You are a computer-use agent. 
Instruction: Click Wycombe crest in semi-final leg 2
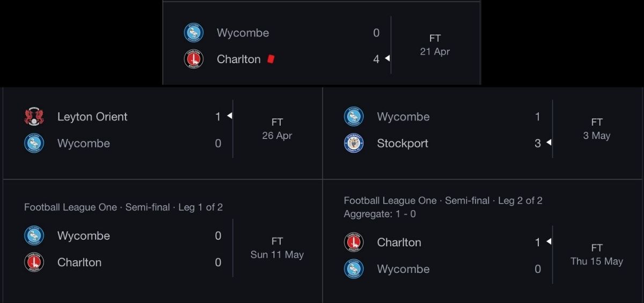[x=354, y=269]
